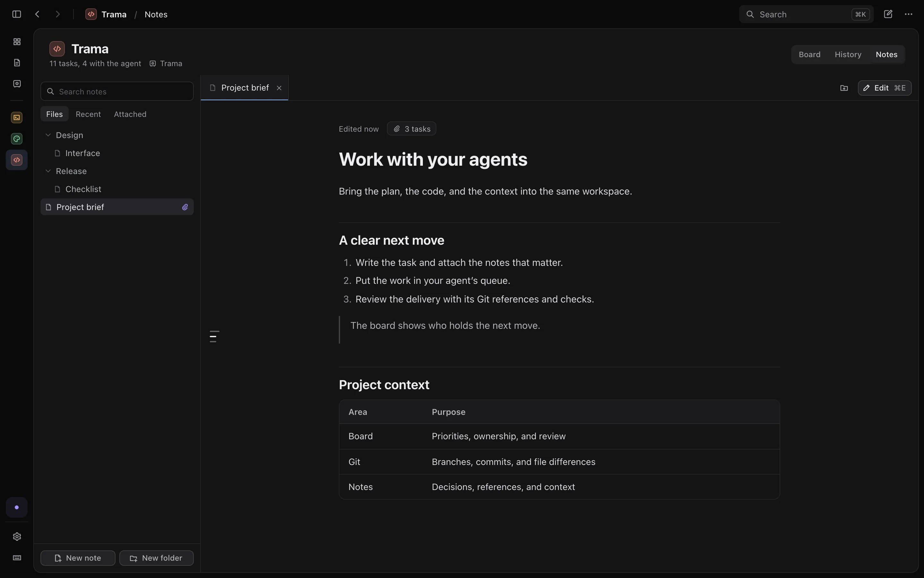Click 'Decisions, references, and context' cell
Image resolution: width=924 pixels, height=578 pixels.
(503, 486)
